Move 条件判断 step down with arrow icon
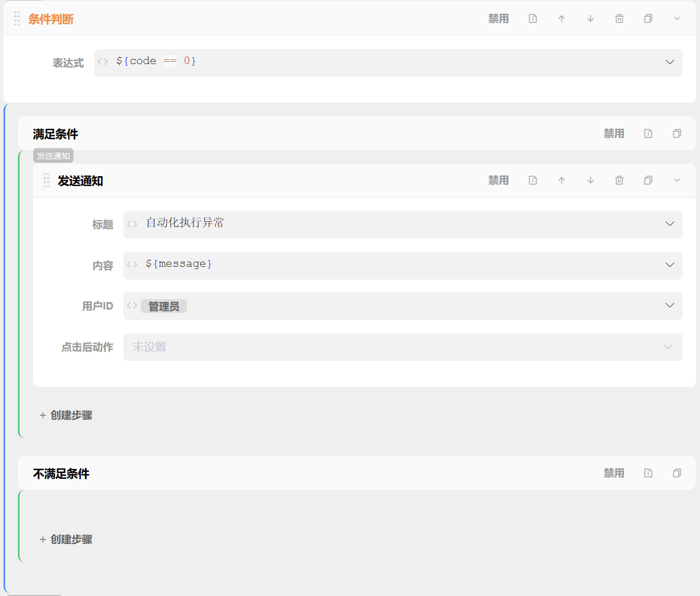The width and height of the screenshot is (700, 596). tap(590, 18)
